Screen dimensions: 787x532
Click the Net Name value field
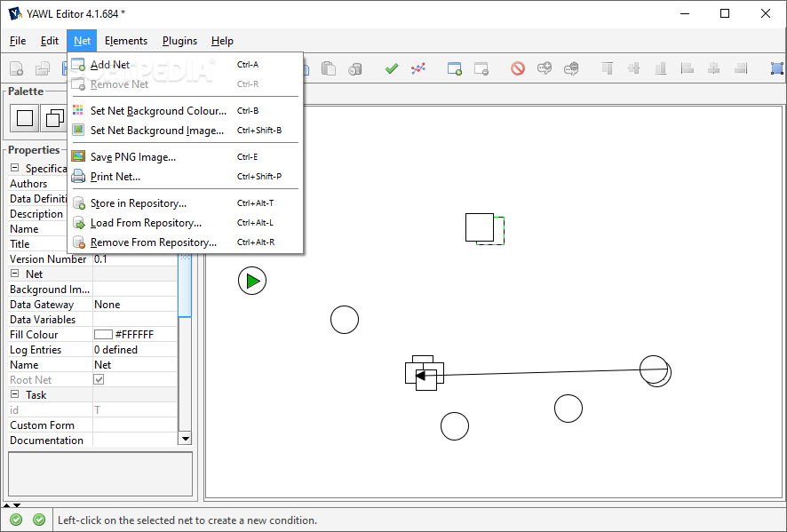pyautogui.click(x=134, y=364)
